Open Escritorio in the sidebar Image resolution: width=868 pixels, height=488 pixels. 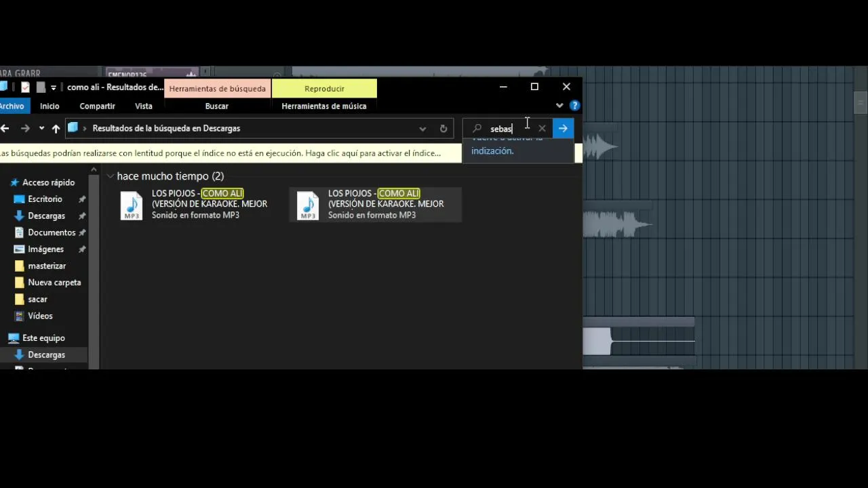pyautogui.click(x=45, y=199)
